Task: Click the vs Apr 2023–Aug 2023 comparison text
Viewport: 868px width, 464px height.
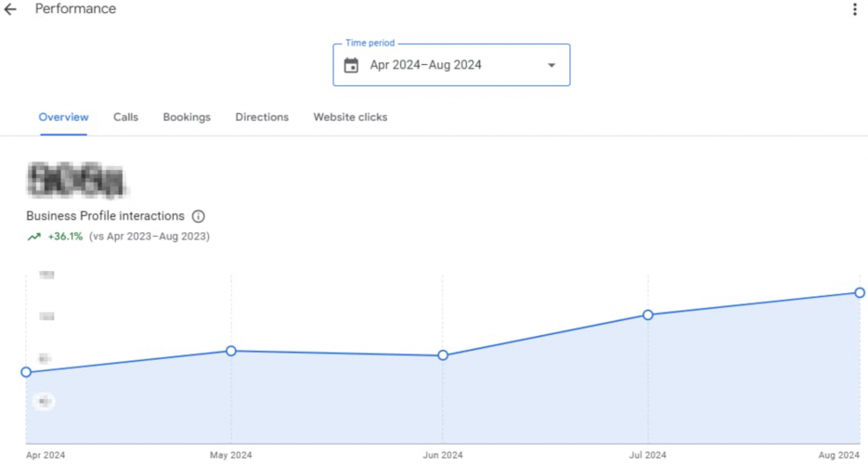Action: pyautogui.click(x=149, y=237)
